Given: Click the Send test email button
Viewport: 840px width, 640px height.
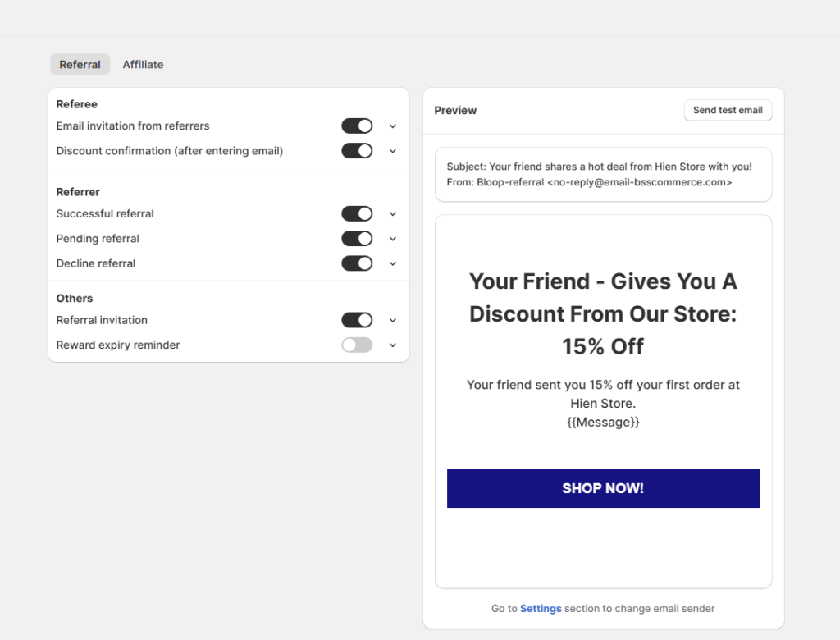Looking at the screenshot, I should point(728,110).
